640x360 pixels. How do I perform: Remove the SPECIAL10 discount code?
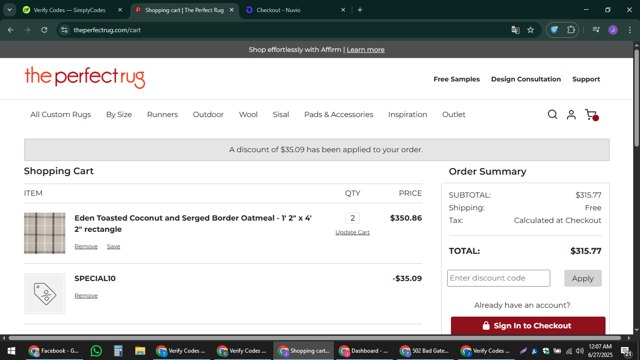pyautogui.click(x=86, y=296)
